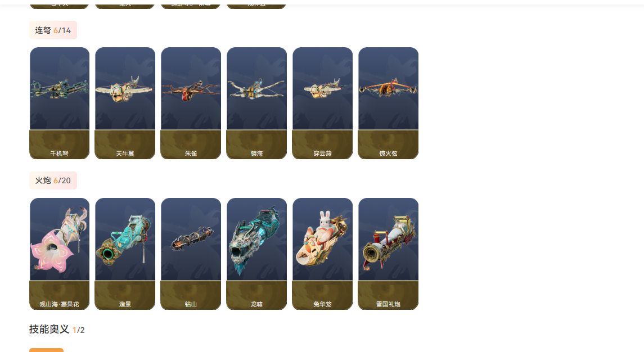The height and width of the screenshot is (352, 644).
Task: Choose the 穿云燕 crossbow skin
Action: tap(322, 103)
